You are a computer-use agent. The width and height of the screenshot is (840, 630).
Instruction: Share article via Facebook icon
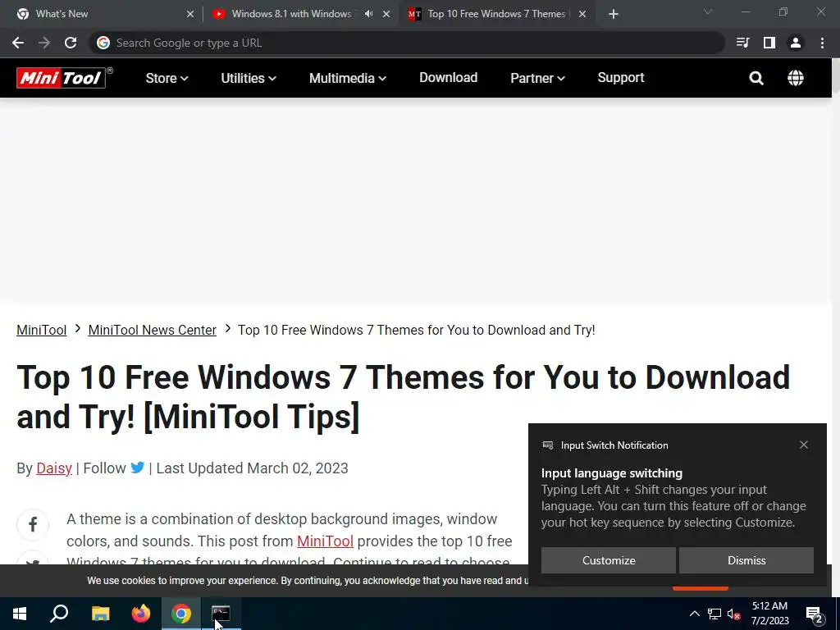(33, 524)
